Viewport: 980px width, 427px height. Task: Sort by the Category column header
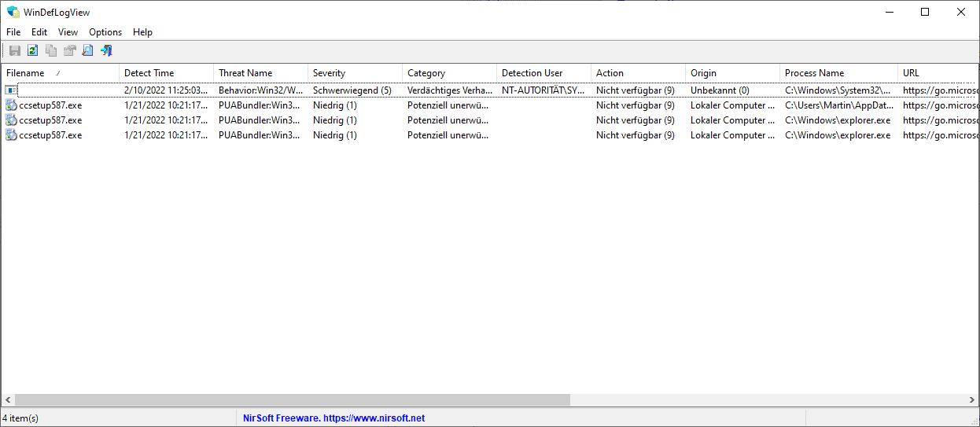(x=450, y=73)
